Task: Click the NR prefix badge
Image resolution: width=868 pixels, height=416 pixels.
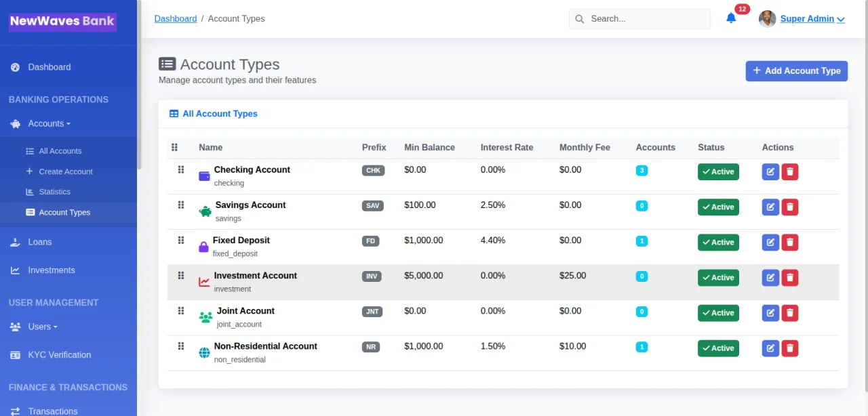Action: coord(371,346)
